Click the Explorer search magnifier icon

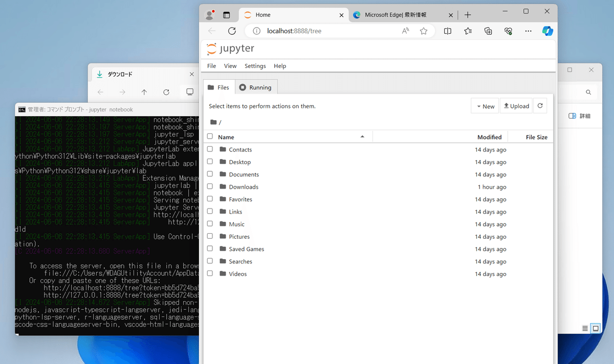pos(588,92)
